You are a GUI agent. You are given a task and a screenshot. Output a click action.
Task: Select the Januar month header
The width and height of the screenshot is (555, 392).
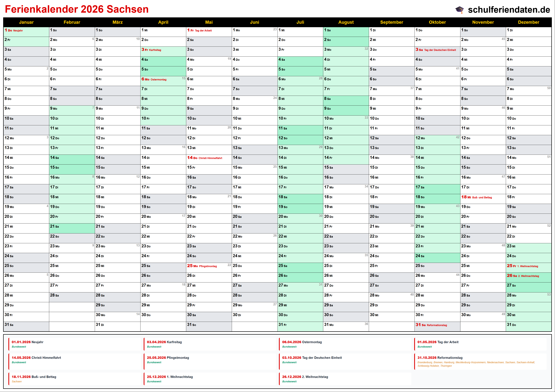(x=26, y=22)
